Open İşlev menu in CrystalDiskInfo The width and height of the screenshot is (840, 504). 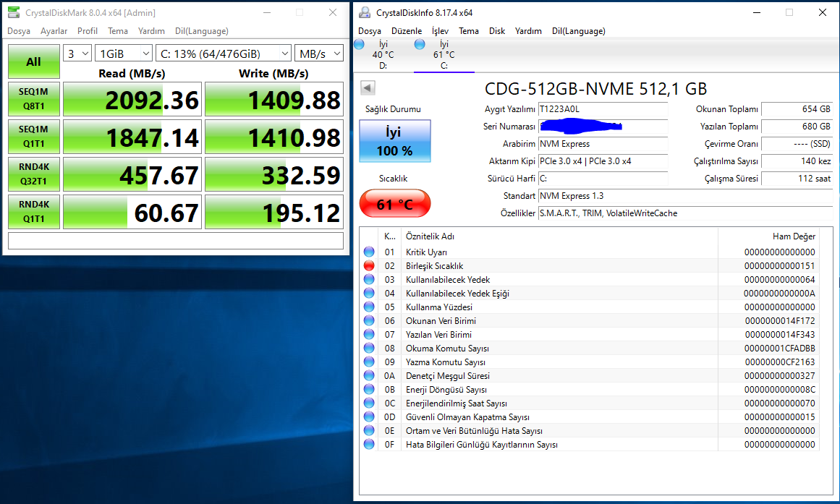tap(441, 31)
